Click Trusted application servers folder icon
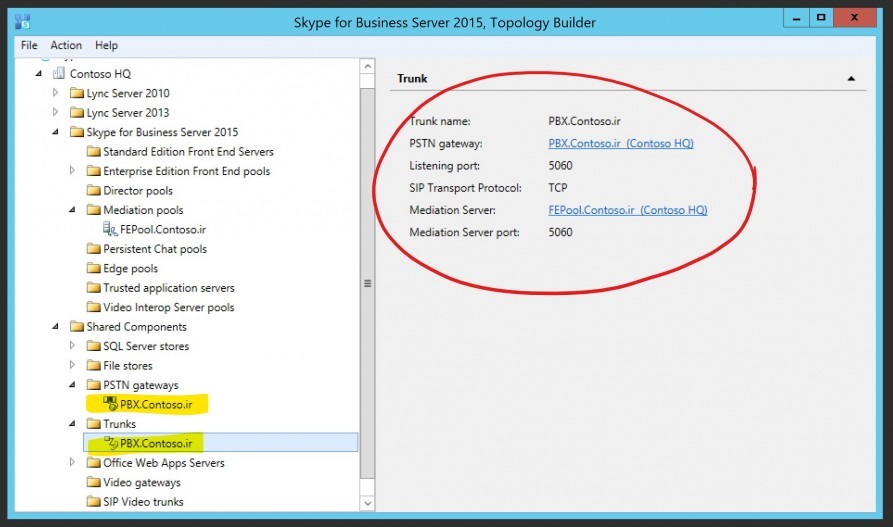 (x=93, y=287)
